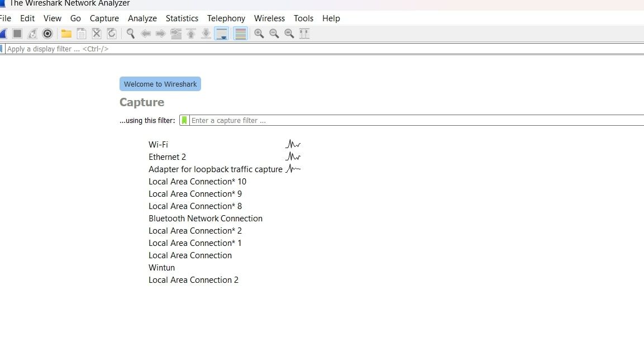Open capture options gear icon
Screen dimensions: 644x351
pos(47,34)
